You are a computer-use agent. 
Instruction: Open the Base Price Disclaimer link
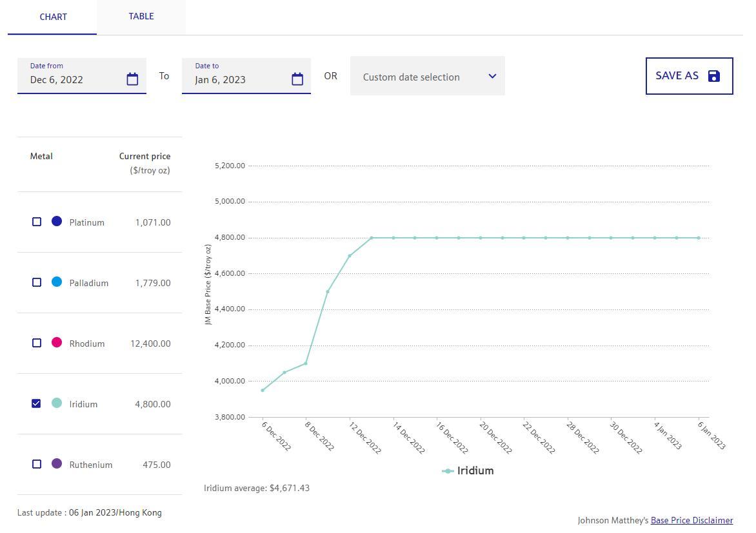691,520
